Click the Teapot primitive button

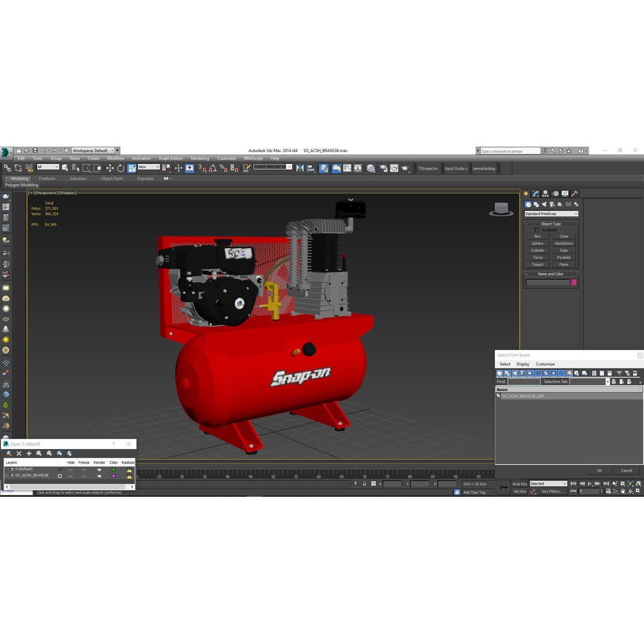[x=537, y=265]
